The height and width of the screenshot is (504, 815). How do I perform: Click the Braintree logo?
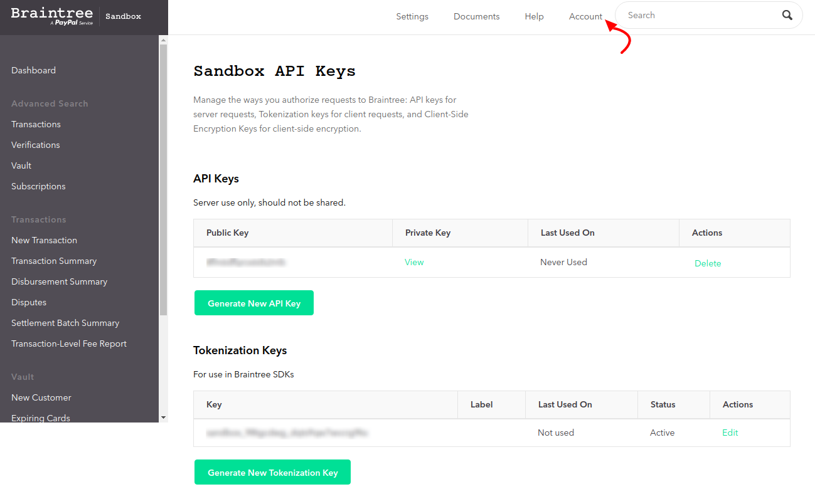52,16
